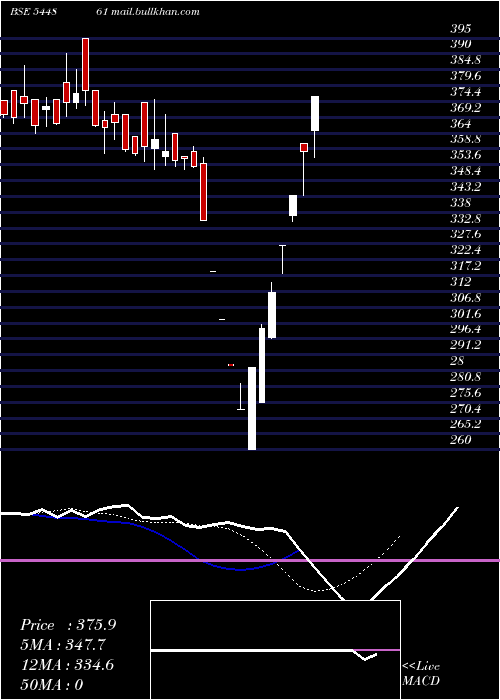Click the 280.8 price axis label
This screenshot has height=700, width=500.
[x=466, y=377]
